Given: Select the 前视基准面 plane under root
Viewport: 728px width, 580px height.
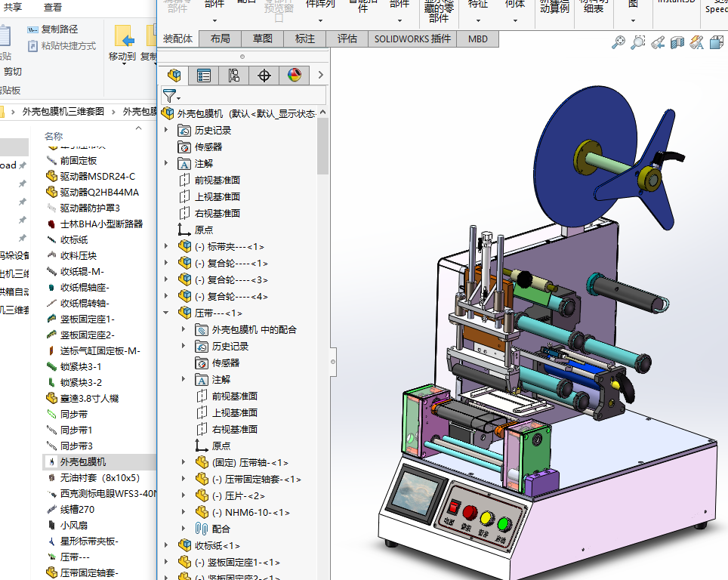Looking at the screenshot, I should (217, 180).
